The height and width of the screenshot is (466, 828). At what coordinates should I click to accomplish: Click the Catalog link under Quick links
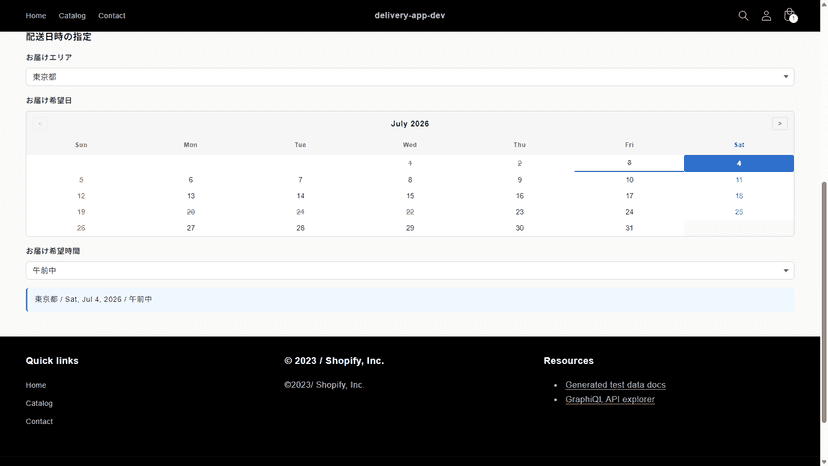[x=39, y=403]
